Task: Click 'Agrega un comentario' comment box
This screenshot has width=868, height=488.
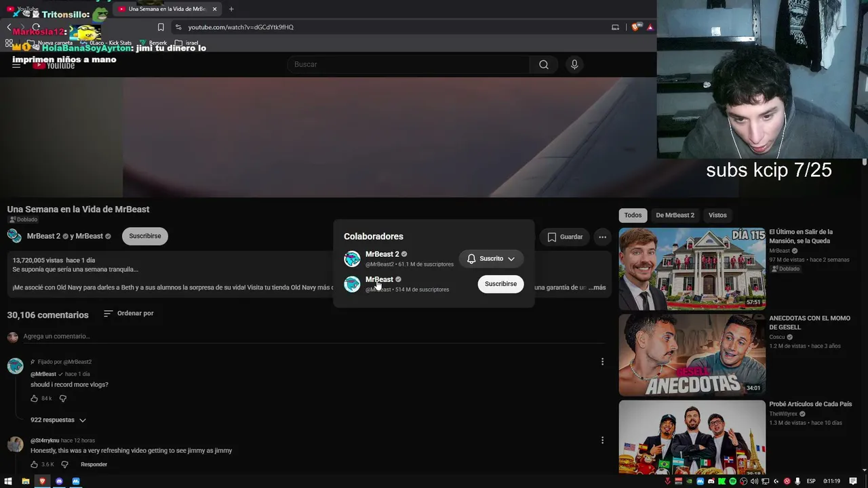Action: (313, 336)
